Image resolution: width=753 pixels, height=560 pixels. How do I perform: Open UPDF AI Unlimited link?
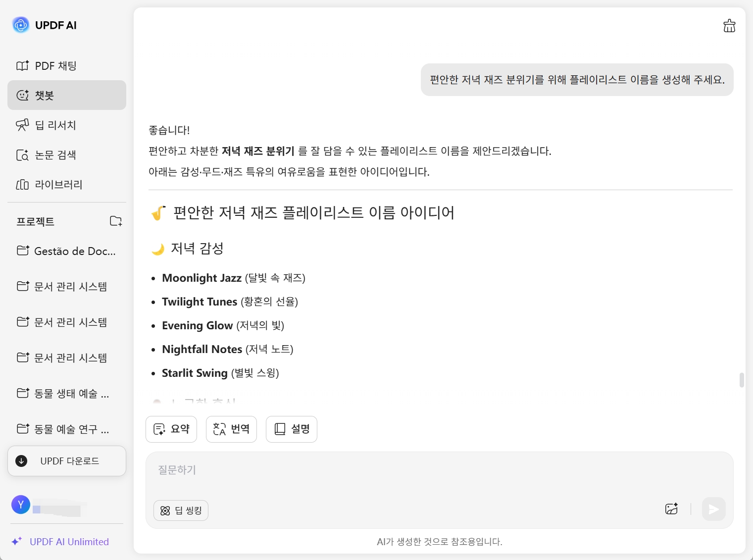(69, 542)
